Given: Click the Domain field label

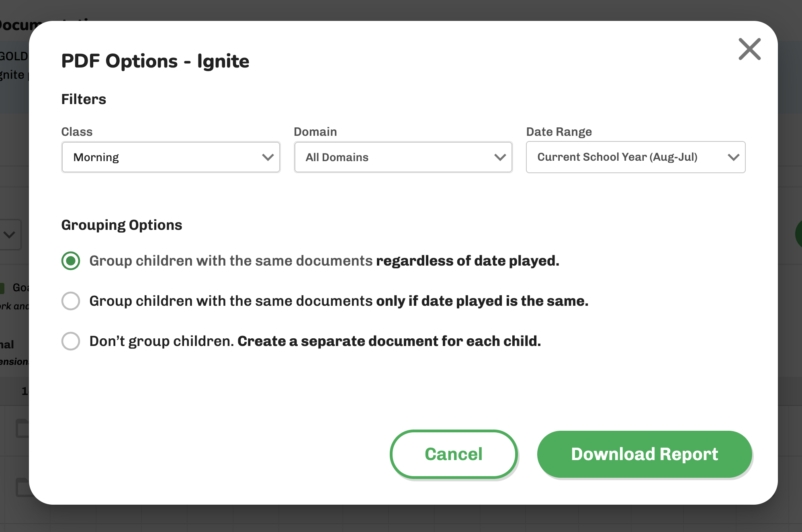Looking at the screenshot, I should (x=315, y=132).
